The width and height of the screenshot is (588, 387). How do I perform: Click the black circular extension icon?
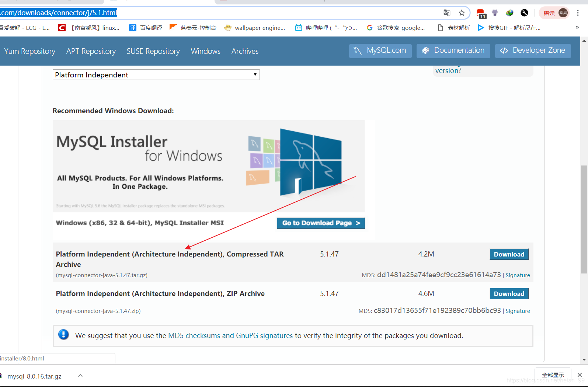(x=524, y=13)
